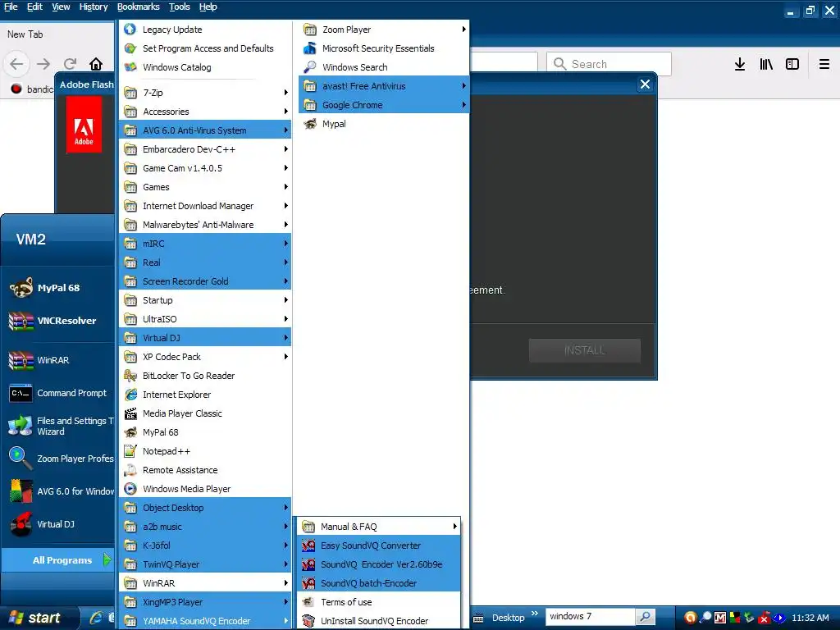Launch Windows Catalog
The width and height of the screenshot is (840, 630).
point(205,67)
